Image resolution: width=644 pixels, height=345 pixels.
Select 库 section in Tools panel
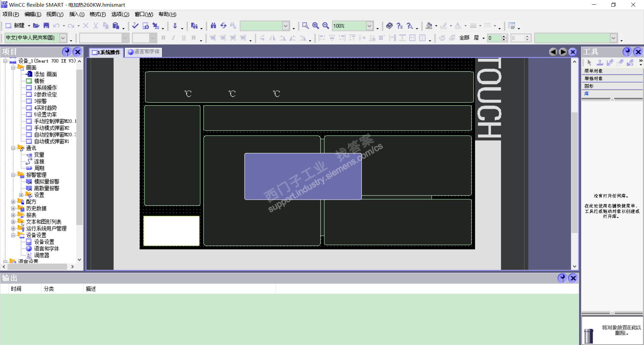(x=612, y=94)
